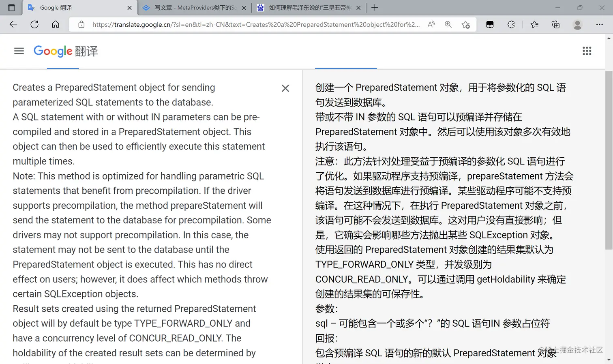Go back to previous page

13,24
